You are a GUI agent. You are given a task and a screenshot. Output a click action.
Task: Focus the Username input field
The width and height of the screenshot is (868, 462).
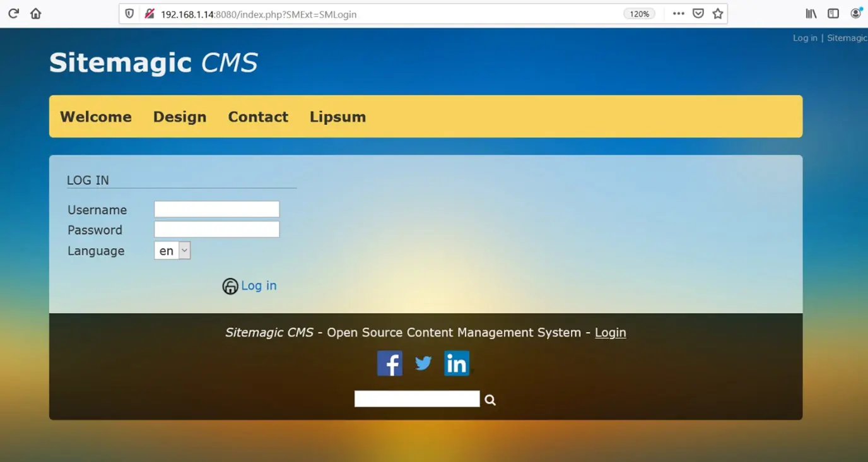click(x=216, y=210)
